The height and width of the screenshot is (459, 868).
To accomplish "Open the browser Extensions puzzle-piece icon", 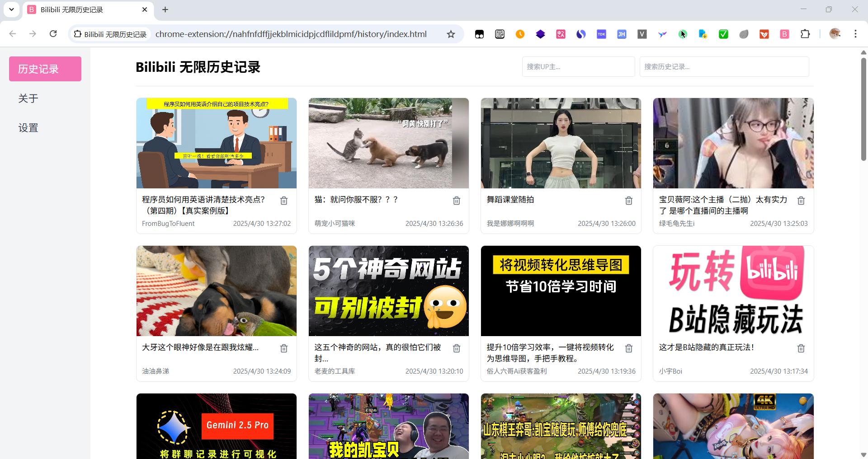I will [x=806, y=34].
